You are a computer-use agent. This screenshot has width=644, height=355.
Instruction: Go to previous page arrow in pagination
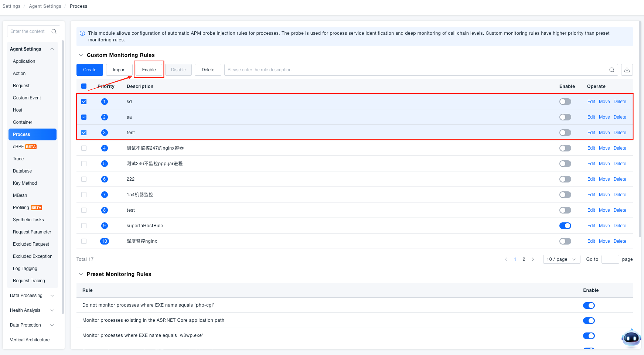506,259
